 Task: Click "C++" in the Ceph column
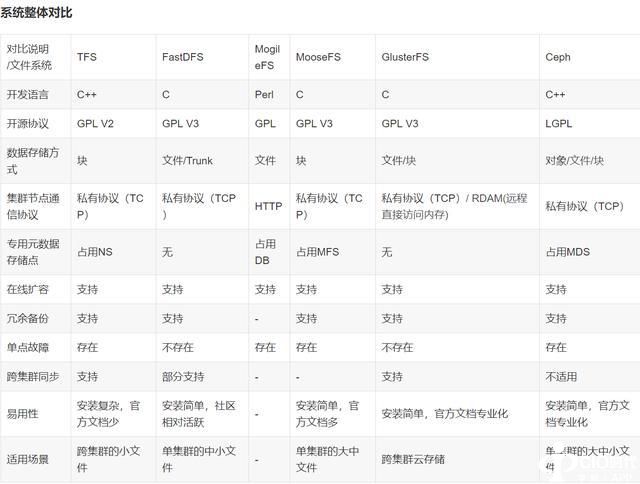[555, 95]
